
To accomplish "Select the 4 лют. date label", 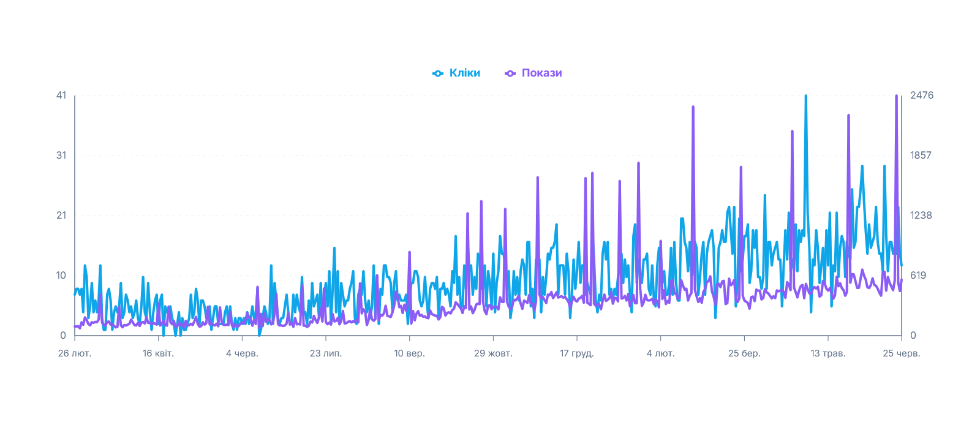I will [x=660, y=353].
